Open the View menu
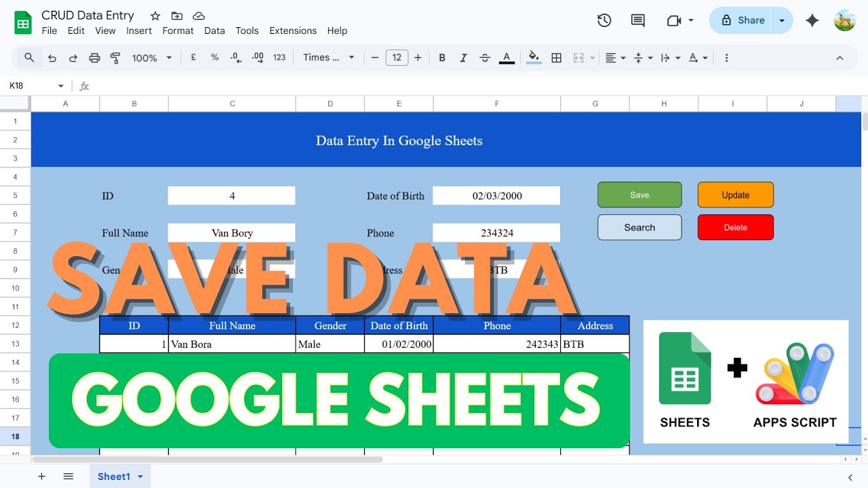Viewport: 868px width, 488px height. coord(105,30)
